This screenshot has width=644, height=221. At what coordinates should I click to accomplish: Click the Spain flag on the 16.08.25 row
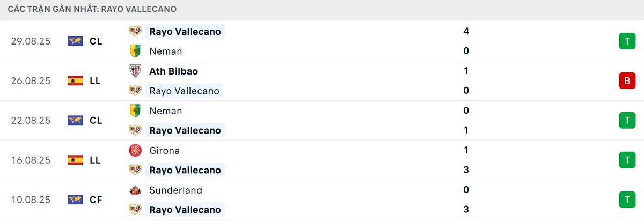[75, 160]
